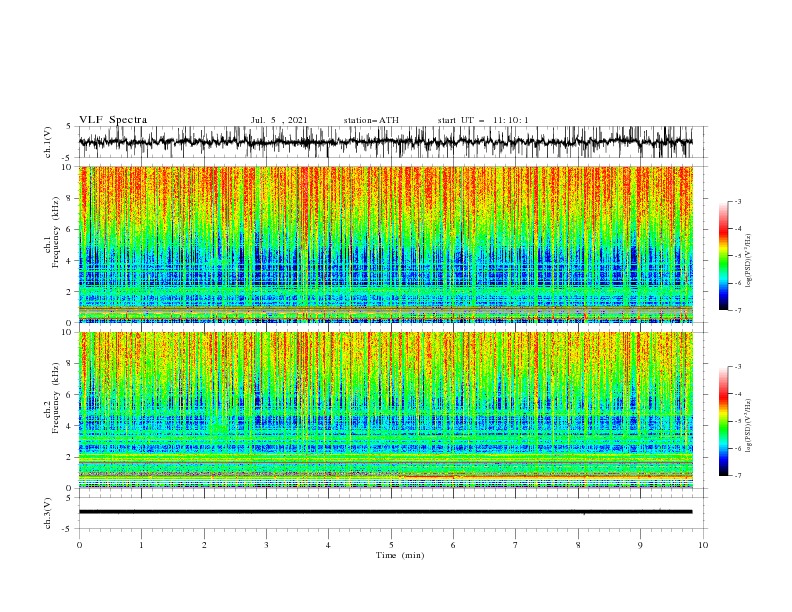This screenshot has height=612, width=792.
Task: Click the ch.1 colorbar "log(PSD)(V²/Hz)" label
Action: 749,261
